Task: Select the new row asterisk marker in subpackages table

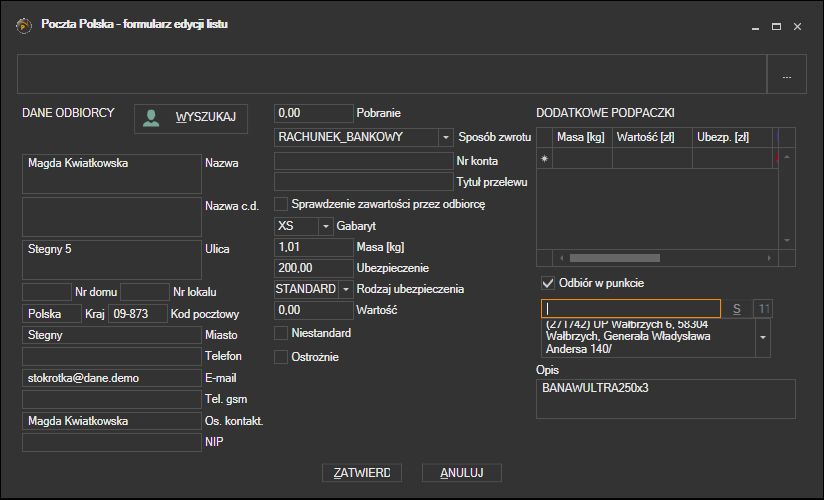Action: [544, 158]
